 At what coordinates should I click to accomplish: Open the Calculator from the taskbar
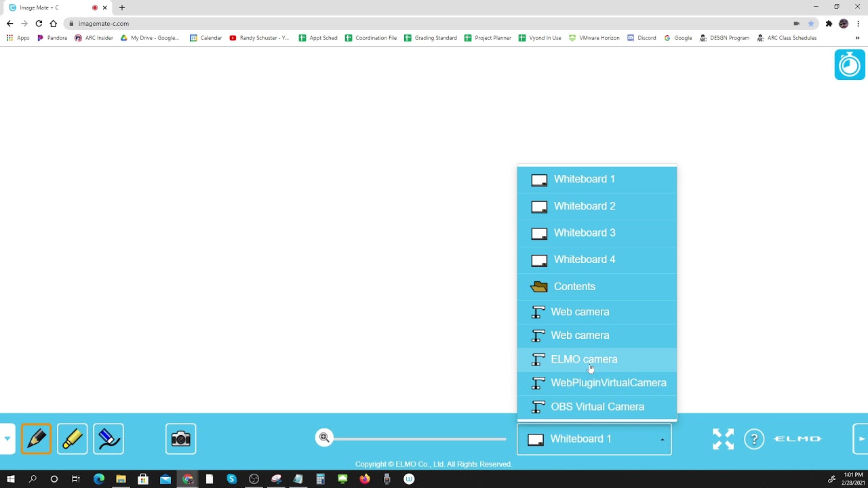pyautogui.click(x=321, y=479)
